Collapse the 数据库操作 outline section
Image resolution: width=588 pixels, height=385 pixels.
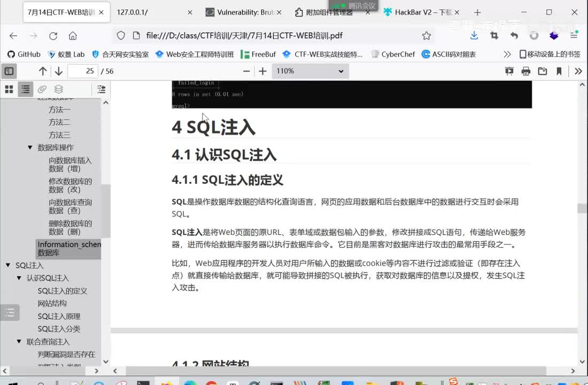(x=30, y=148)
